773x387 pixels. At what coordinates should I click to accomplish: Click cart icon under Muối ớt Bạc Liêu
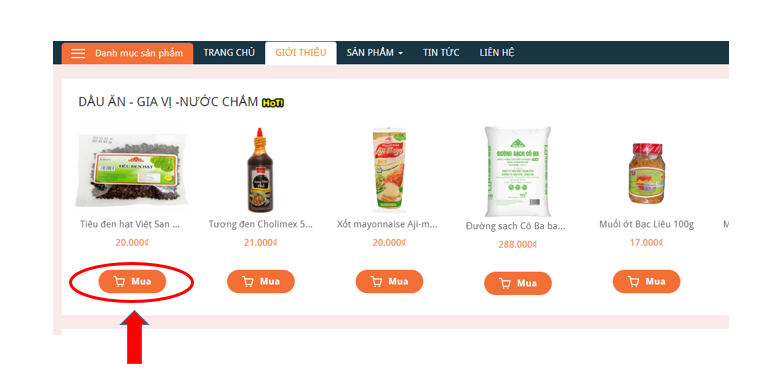coord(633,281)
